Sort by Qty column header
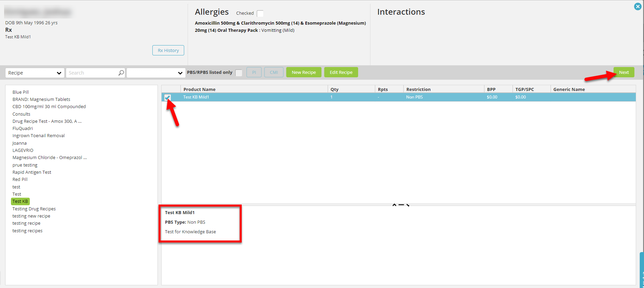This screenshot has width=644, height=288. tap(351, 89)
